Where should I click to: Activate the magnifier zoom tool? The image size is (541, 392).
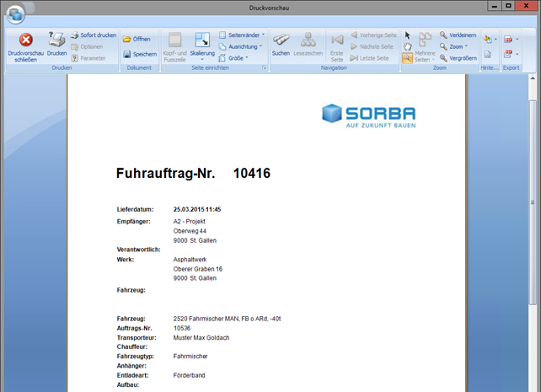click(x=408, y=58)
